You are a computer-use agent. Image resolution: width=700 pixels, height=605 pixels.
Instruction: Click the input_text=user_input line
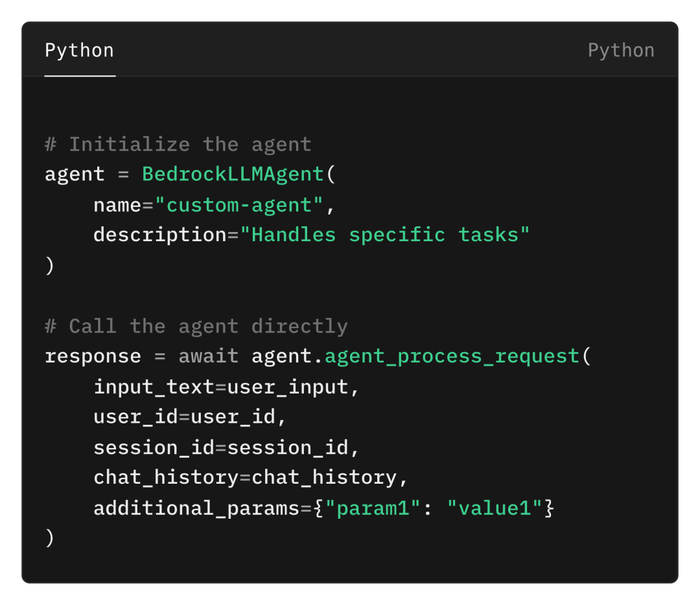pyautogui.click(x=226, y=386)
